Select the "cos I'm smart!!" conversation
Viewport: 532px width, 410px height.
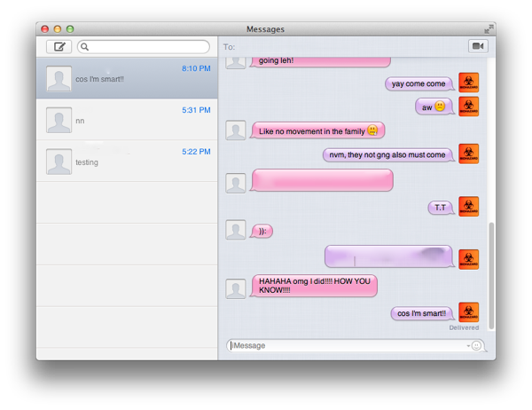tap(127, 78)
